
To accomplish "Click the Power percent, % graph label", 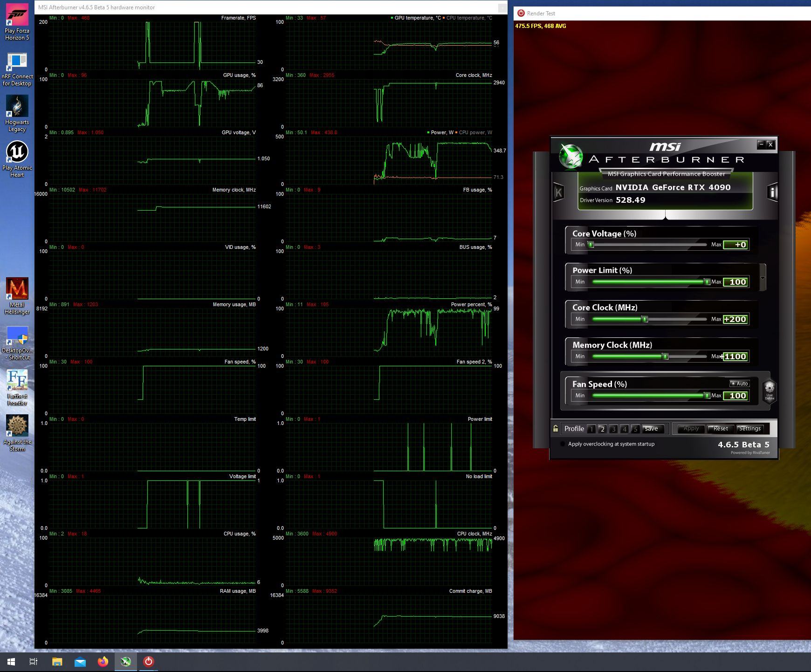I will (471, 304).
